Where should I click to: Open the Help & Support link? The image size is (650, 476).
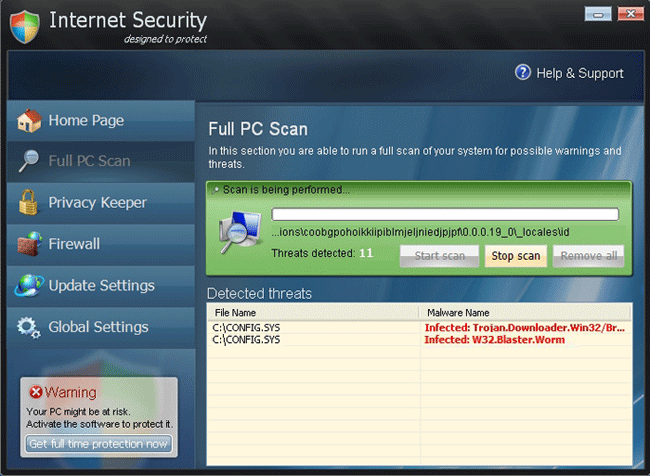(x=579, y=73)
